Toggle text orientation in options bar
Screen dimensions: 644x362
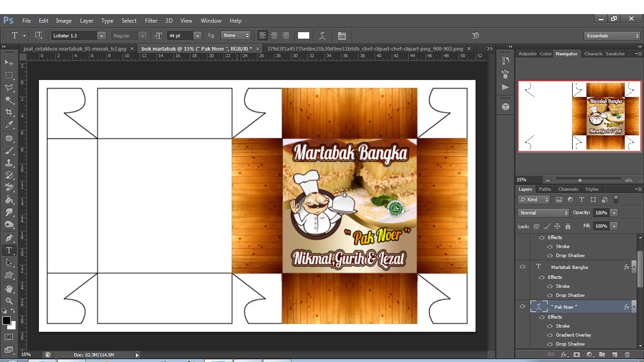click(x=38, y=36)
